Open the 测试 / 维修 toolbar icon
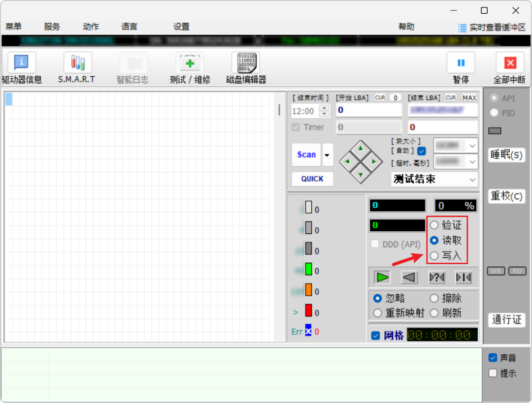 pos(190,62)
